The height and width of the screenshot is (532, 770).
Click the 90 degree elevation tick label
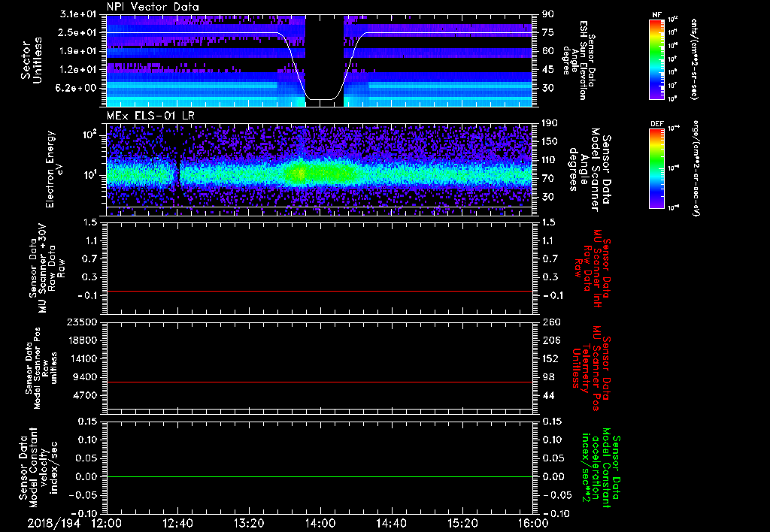548,14
